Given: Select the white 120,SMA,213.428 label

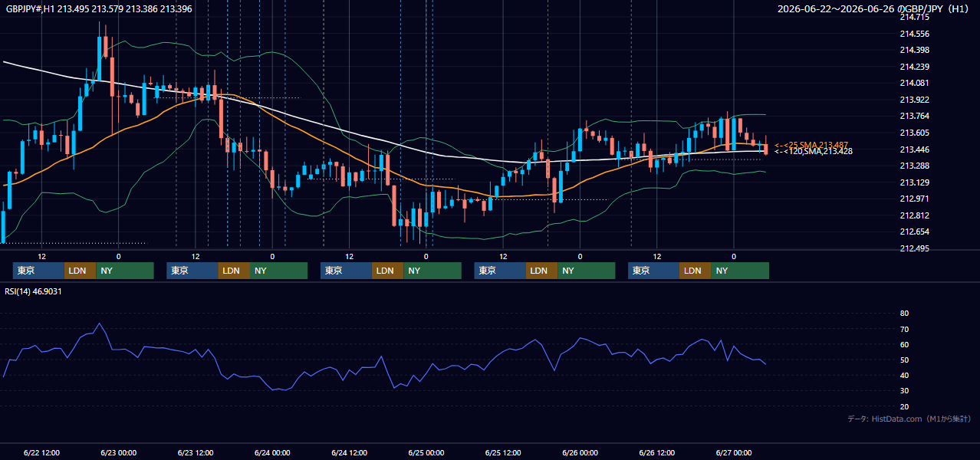Looking at the screenshot, I should point(814,151).
